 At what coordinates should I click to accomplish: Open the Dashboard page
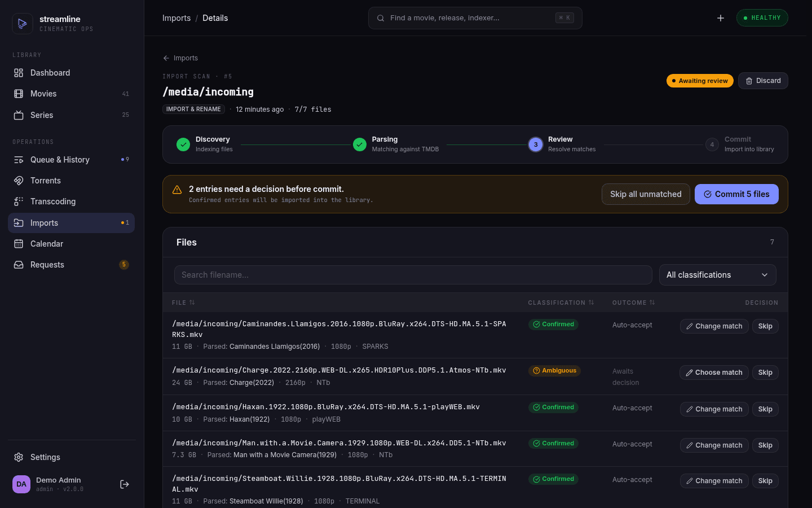[x=71, y=73]
